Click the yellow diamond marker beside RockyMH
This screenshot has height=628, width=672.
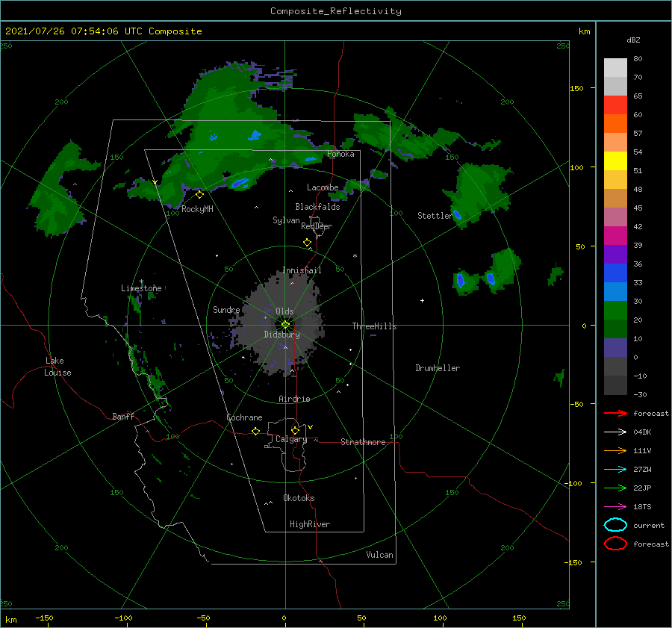[x=199, y=195]
